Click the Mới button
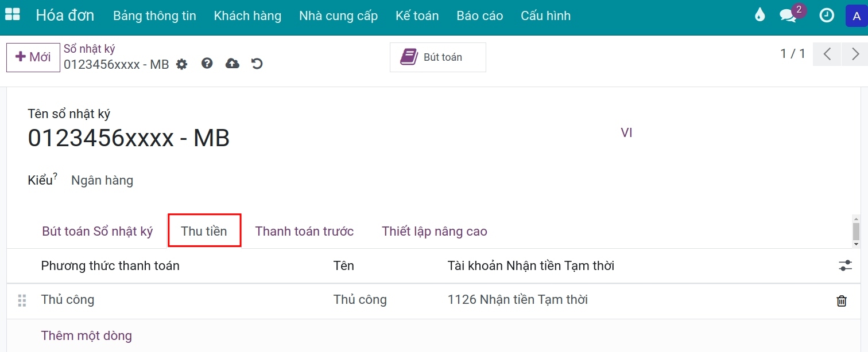 (33, 57)
